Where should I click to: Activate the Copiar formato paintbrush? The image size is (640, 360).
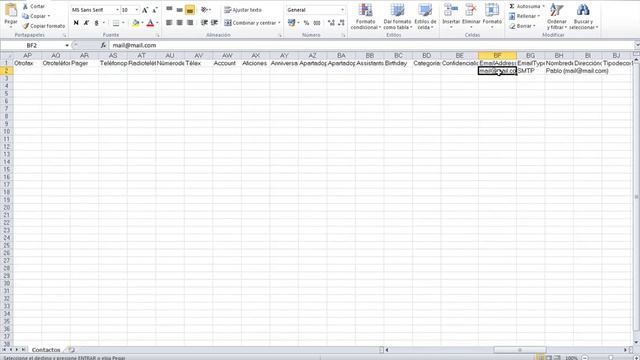(x=44, y=26)
